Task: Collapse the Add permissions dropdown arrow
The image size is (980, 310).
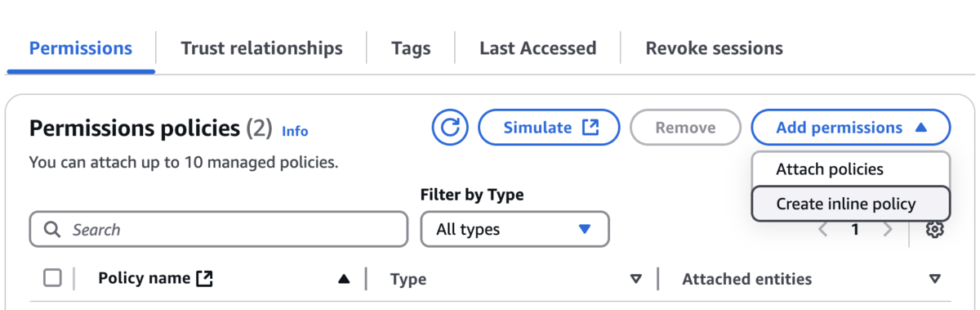Action: pos(921,128)
